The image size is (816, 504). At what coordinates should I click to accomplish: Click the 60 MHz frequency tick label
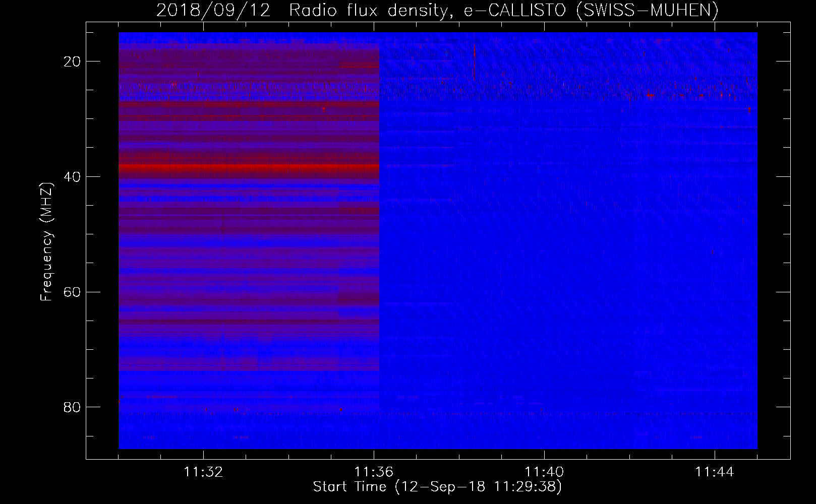[x=72, y=292]
